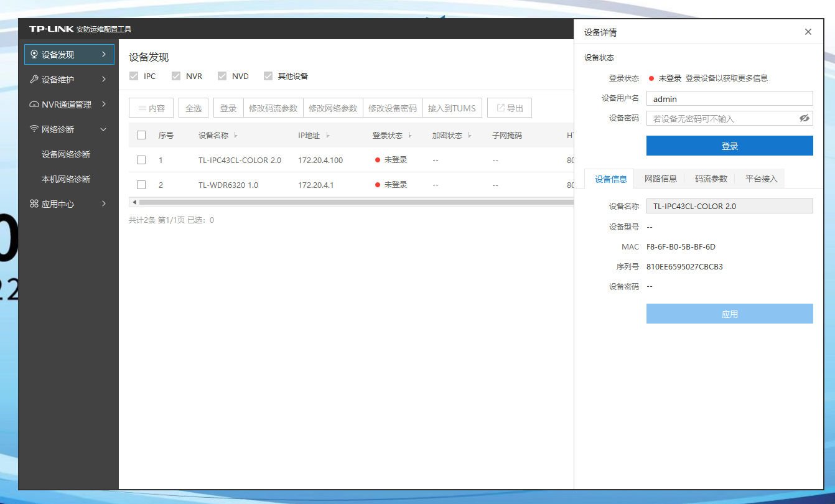Close the 设备详情 panel
This screenshot has height=504, width=835.
808,32
